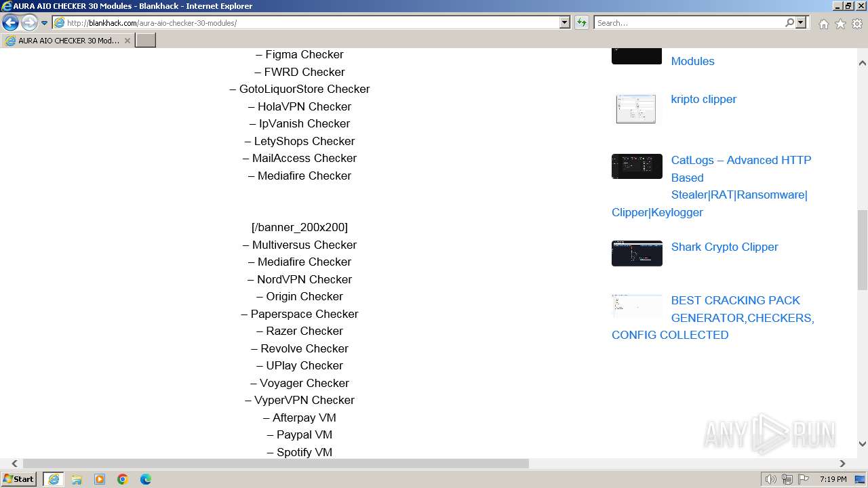Click the search magnifier icon
Viewport: 868px width, 488px height.
(x=789, y=23)
